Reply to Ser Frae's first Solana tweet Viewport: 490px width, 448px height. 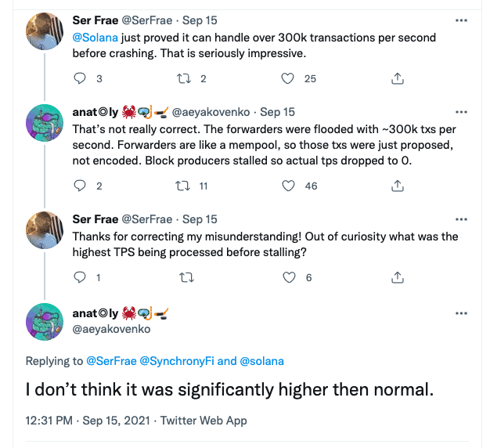coord(79,78)
